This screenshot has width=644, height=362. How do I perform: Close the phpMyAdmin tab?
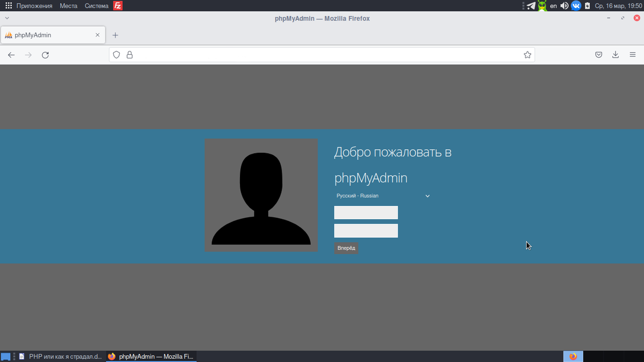97,35
